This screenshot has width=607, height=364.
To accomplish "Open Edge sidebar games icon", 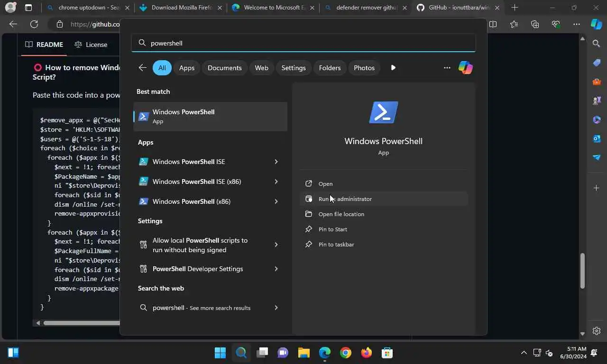I will (597, 100).
